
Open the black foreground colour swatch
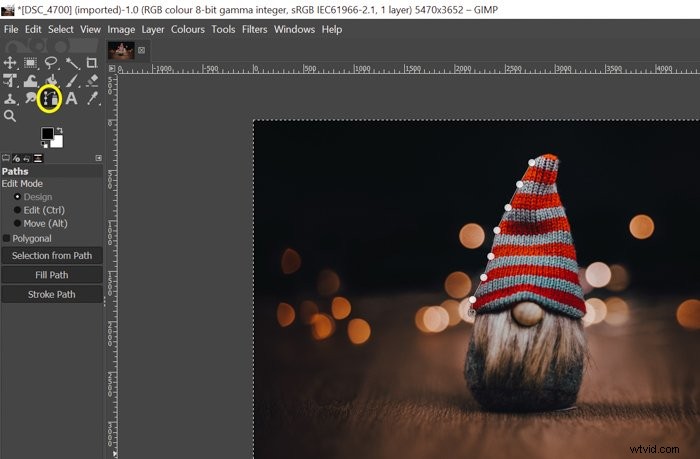pyautogui.click(x=47, y=133)
